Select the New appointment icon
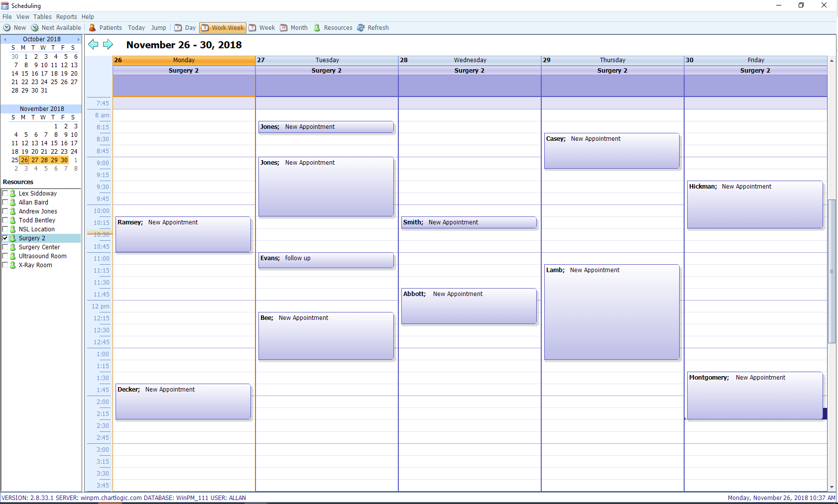The height and width of the screenshot is (504, 838). (x=7, y=27)
